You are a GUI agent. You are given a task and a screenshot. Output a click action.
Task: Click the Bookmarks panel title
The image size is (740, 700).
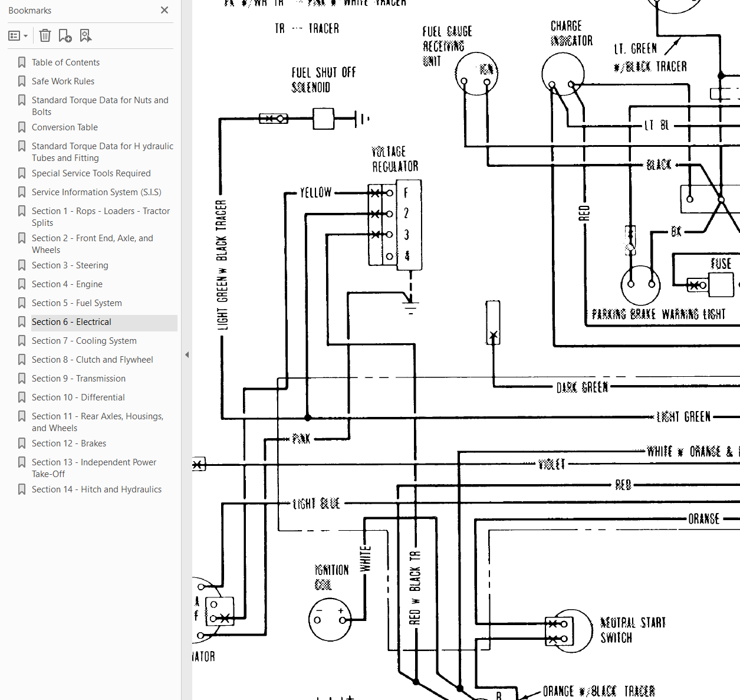(29, 11)
